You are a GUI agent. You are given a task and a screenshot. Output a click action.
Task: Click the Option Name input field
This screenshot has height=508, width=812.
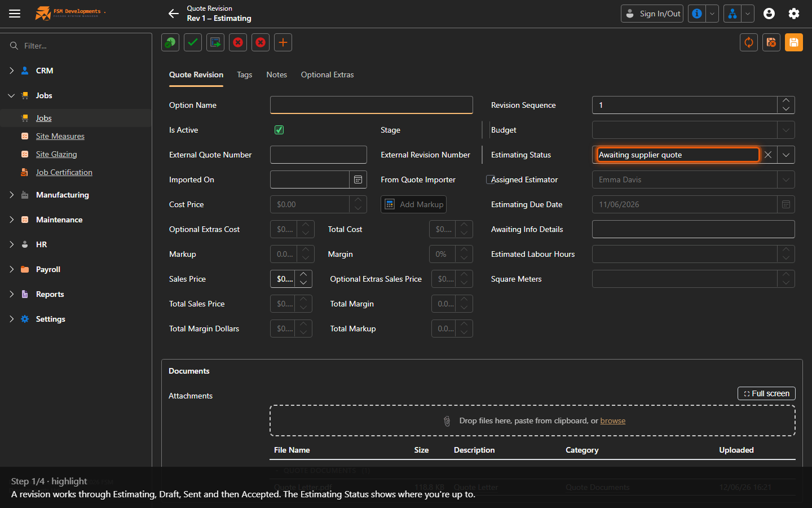tap(372, 105)
